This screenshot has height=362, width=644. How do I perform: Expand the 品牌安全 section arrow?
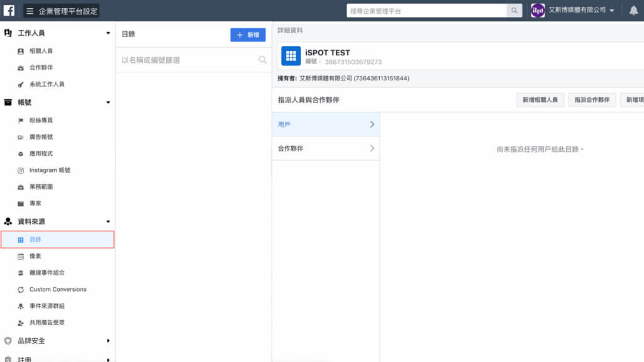108,341
